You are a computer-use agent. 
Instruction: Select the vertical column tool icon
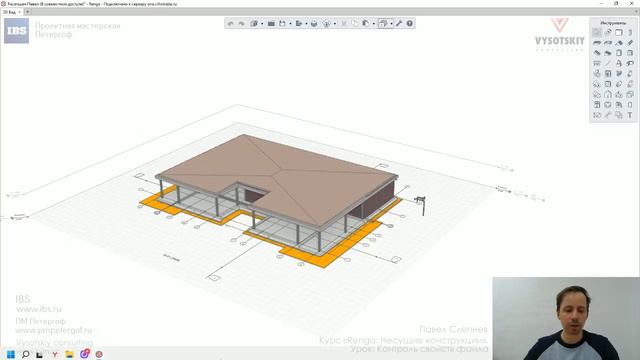[630, 32]
